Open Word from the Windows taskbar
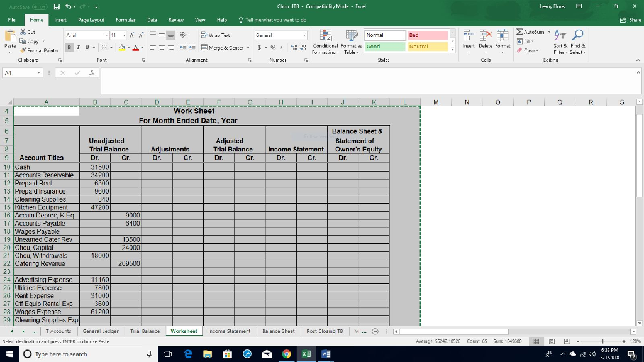Screen dimensions: 644x362 click(326, 354)
